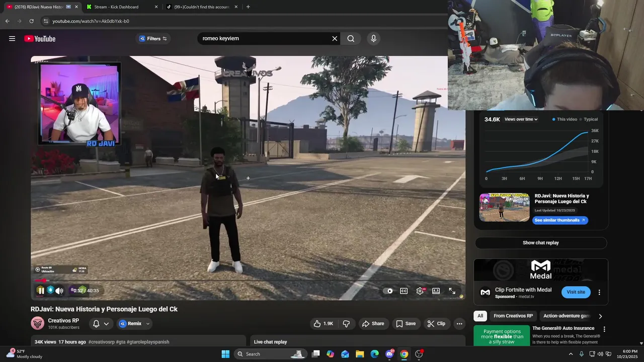Image resolution: width=644 pixels, height=362 pixels.
Task: Show hidden system tray icons
Action: 571,354
